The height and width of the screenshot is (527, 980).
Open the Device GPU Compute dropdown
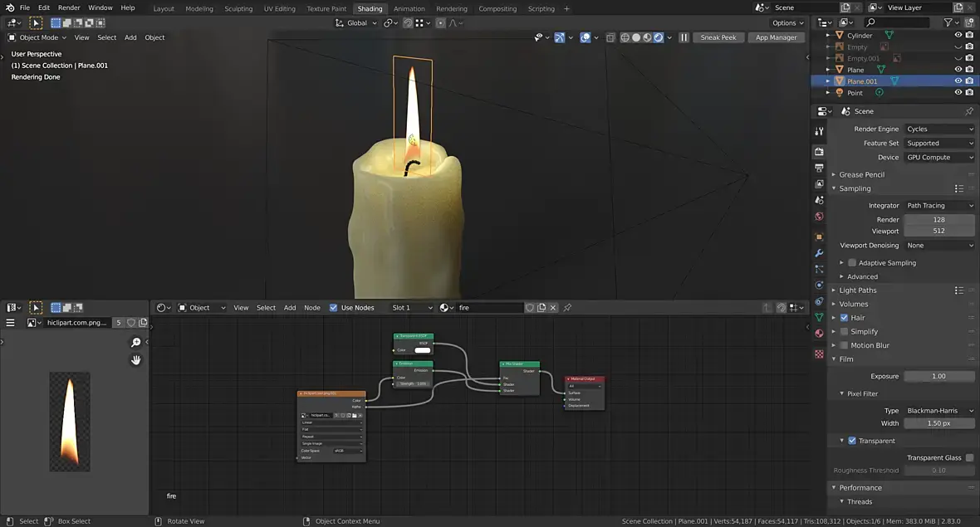939,158
